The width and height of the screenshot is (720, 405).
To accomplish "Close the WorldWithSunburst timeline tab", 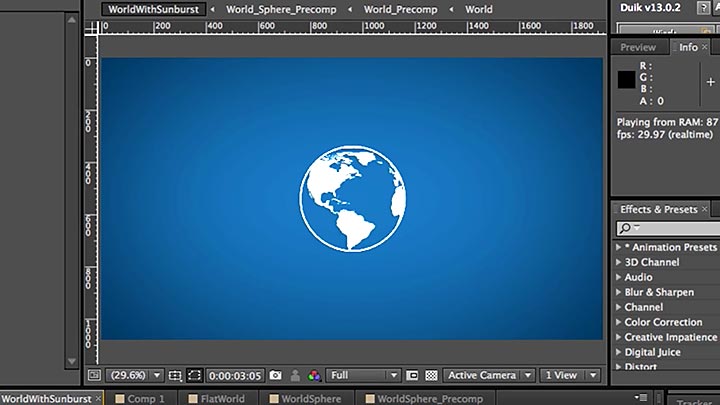I will (98, 399).
